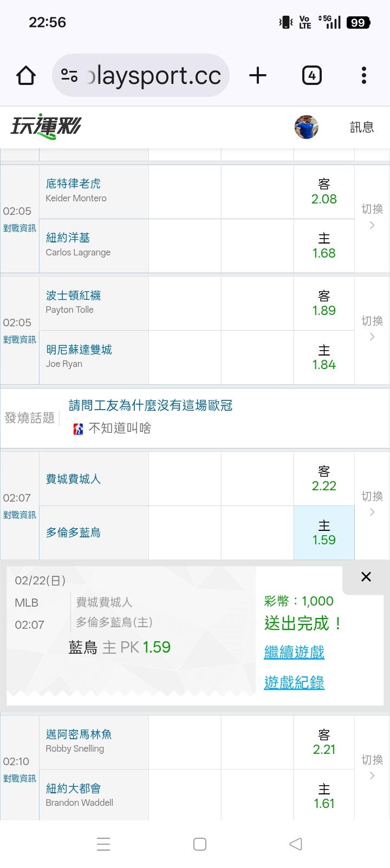Click the 繼續遊戲 link

coord(294,652)
